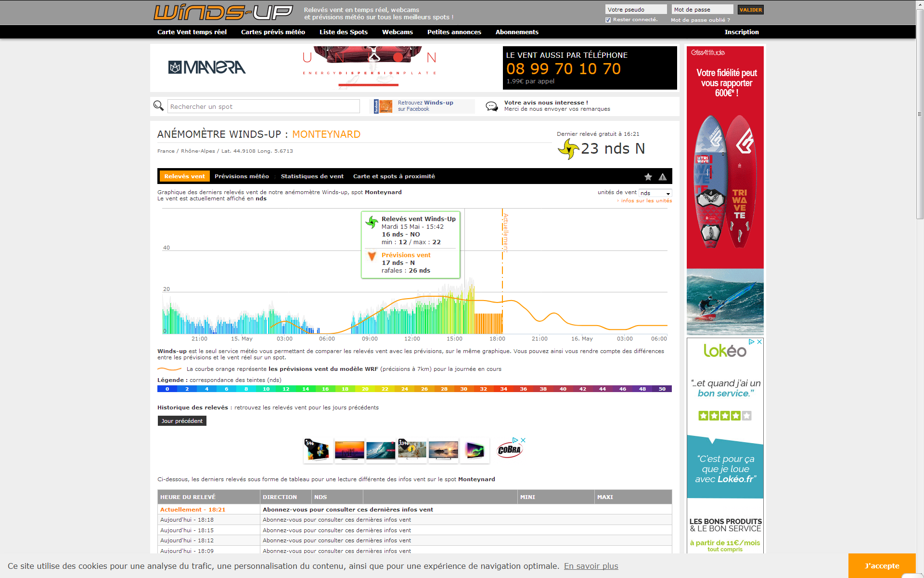Viewport: 924px width, 578px height.
Task: Click Mot de passe oublié link
Action: pyautogui.click(x=700, y=20)
